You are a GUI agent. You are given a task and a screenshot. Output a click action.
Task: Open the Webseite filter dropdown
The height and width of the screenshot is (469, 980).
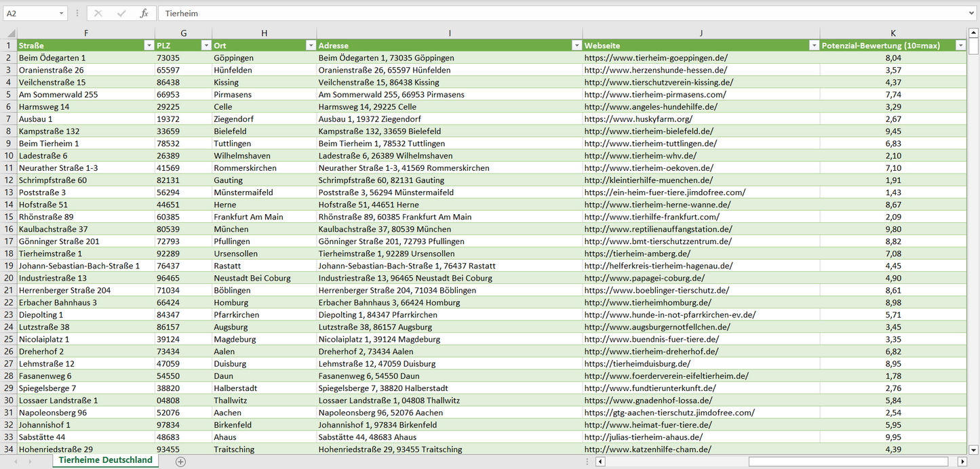coord(813,45)
